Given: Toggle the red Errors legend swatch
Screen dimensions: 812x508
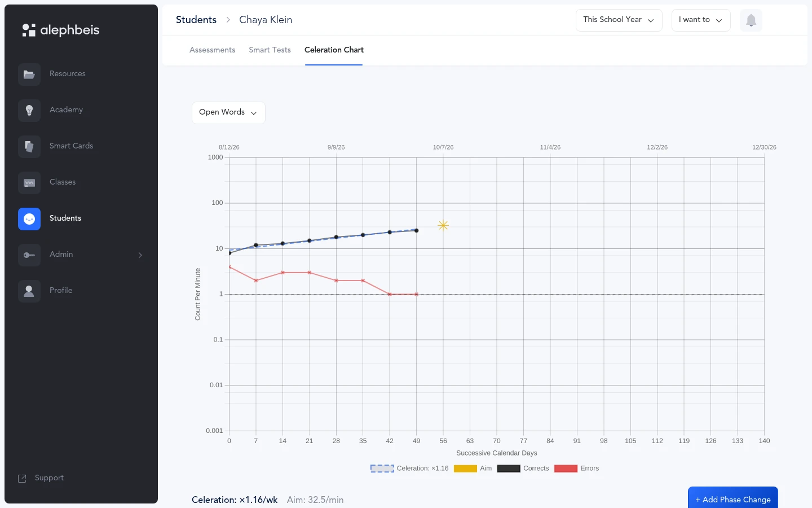Looking at the screenshot, I should 566,468.
